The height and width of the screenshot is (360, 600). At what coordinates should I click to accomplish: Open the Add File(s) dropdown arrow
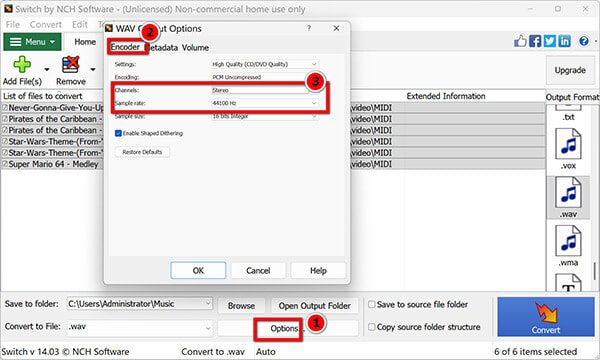point(47,70)
